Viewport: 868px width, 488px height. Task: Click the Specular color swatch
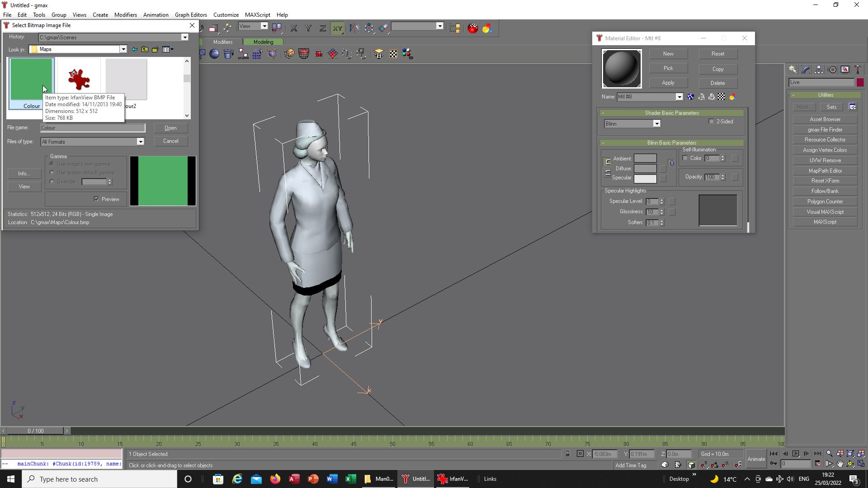[x=645, y=178]
